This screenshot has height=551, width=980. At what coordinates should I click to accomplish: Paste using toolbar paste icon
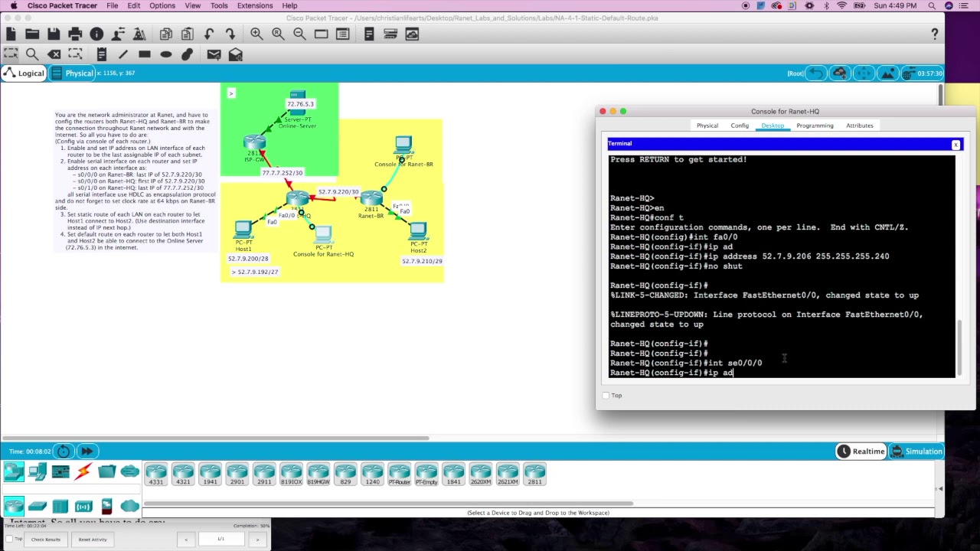(188, 34)
